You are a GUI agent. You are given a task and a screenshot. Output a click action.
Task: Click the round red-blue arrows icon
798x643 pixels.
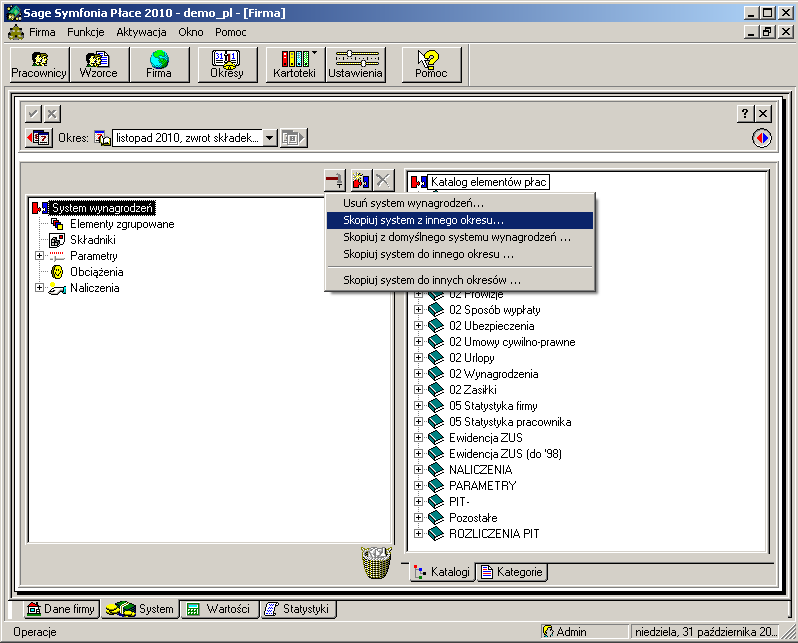pos(762,138)
